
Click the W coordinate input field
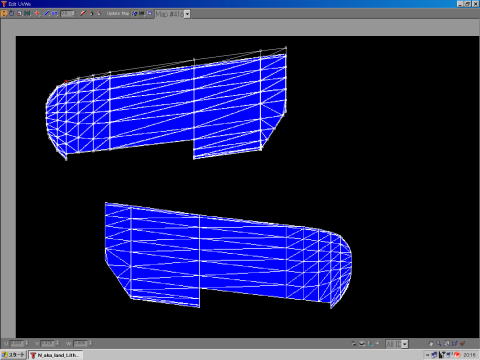click(81, 343)
